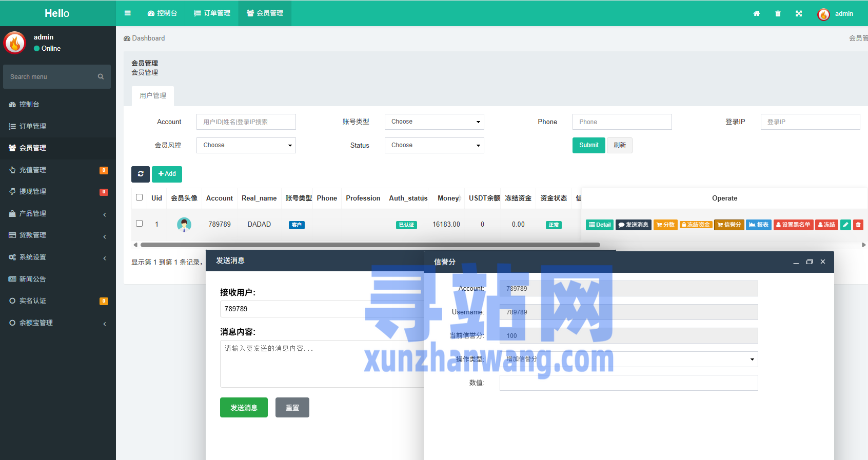Sort table by Money column header

pyautogui.click(x=448, y=198)
